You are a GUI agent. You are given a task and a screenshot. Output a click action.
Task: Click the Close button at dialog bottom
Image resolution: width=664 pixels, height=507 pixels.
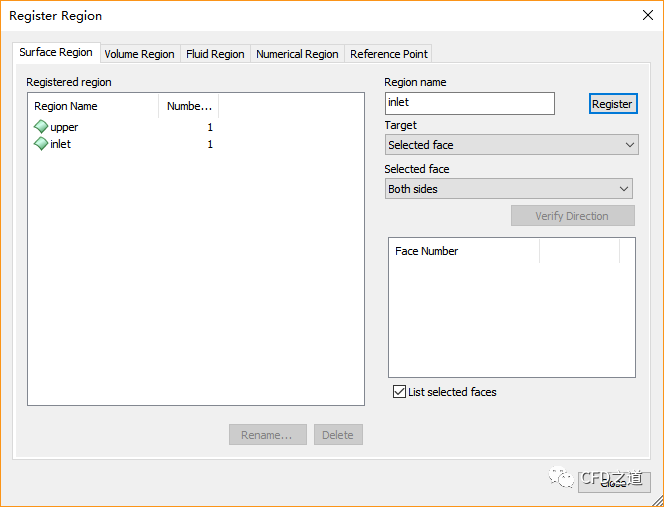(614, 482)
